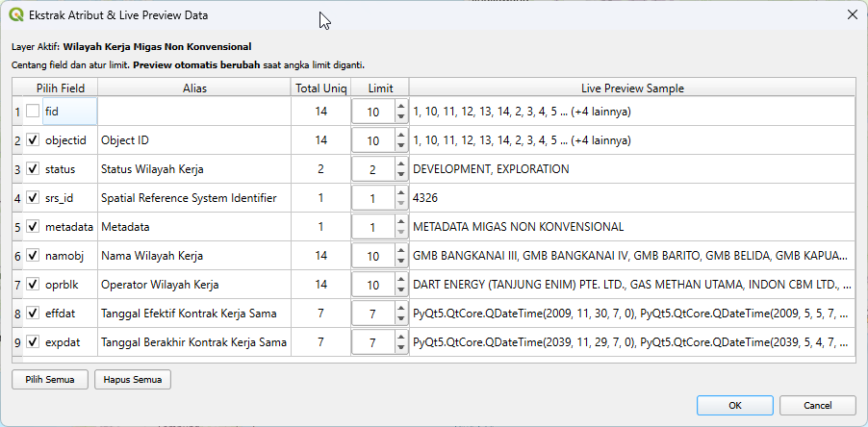Toggle the namobj field checkbox
The height and width of the screenshot is (427, 868).
(33, 256)
